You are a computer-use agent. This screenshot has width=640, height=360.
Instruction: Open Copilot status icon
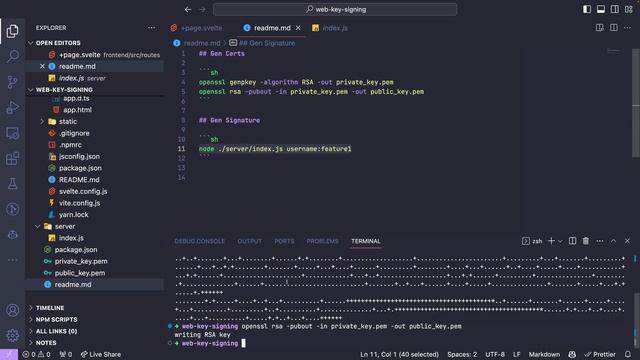click(572, 354)
